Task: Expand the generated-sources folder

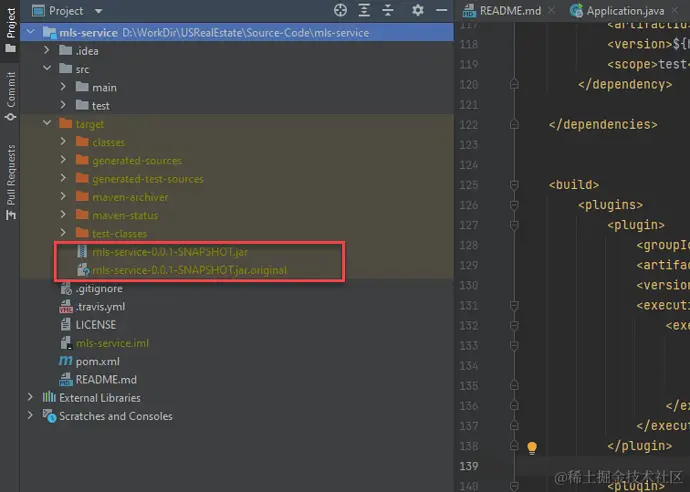Action: pyautogui.click(x=63, y=160)
